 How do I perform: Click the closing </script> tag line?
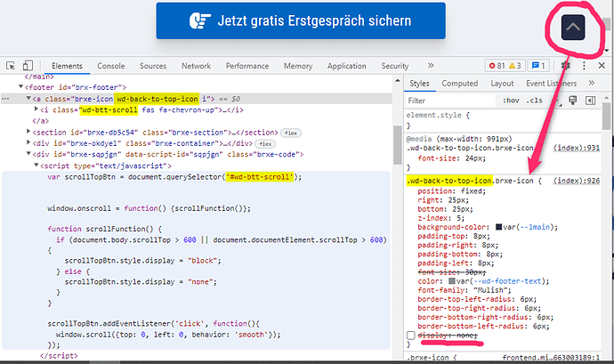(x=59, y=356)
